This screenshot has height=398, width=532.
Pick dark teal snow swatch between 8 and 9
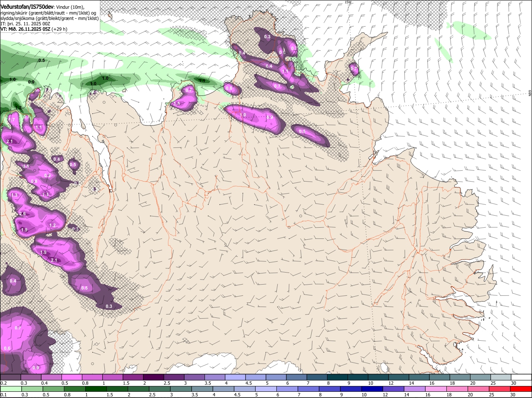337,377
